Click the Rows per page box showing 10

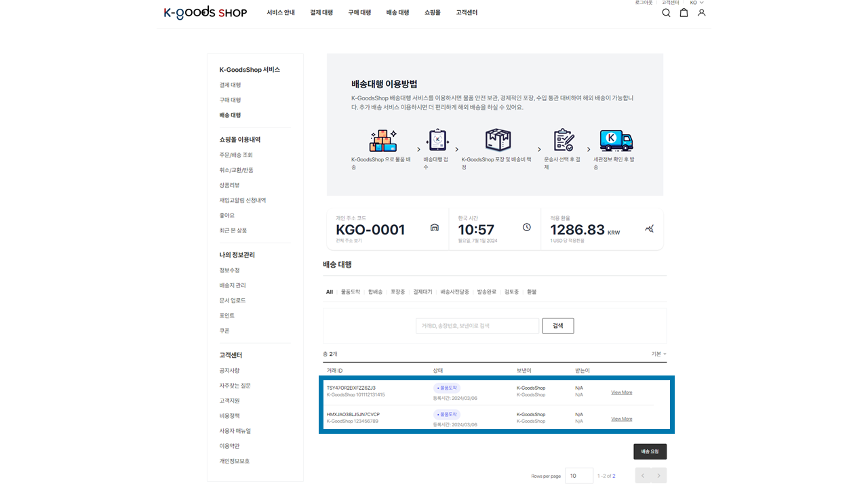[578, 476]
